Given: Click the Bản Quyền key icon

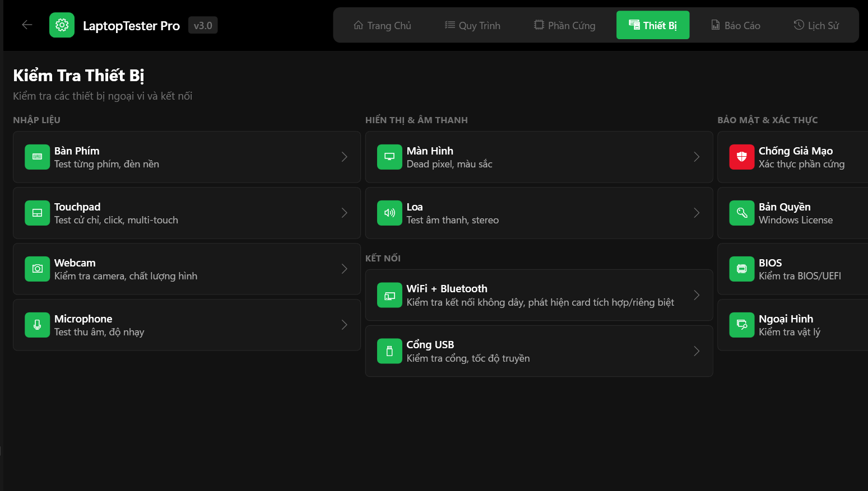Looking at the screenshot, I should [741, 213].
